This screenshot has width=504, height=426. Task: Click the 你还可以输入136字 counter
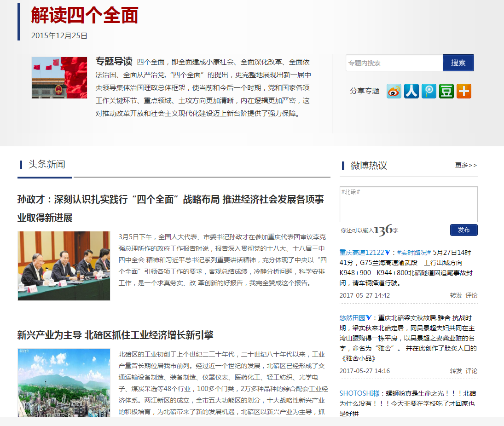tap(370, 230)
